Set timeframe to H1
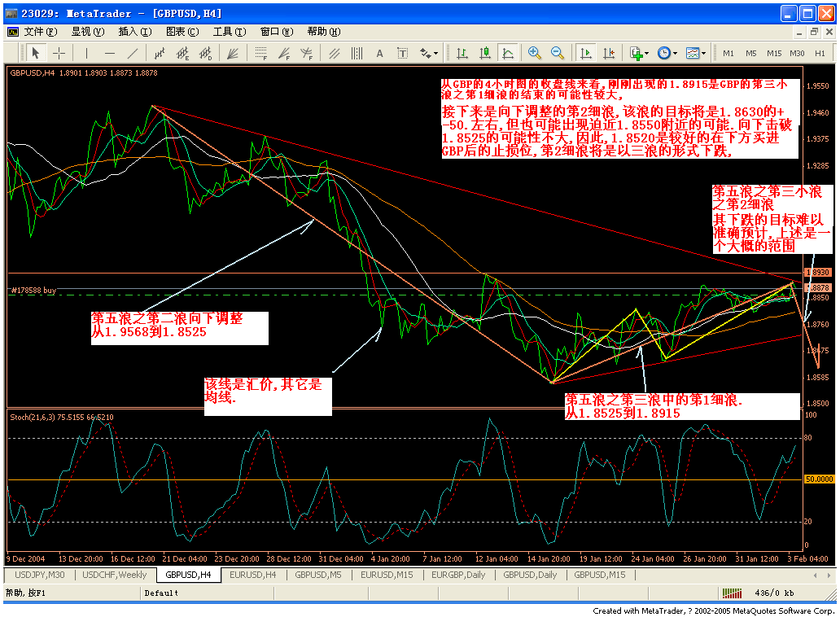 tap(820, 53)
